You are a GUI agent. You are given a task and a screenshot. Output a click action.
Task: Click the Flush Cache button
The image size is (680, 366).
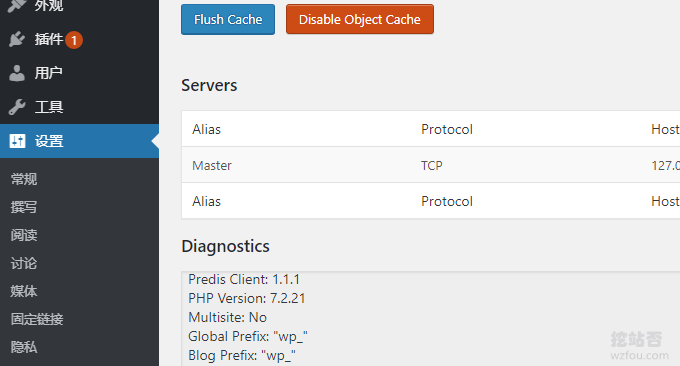tap(228, 20)
